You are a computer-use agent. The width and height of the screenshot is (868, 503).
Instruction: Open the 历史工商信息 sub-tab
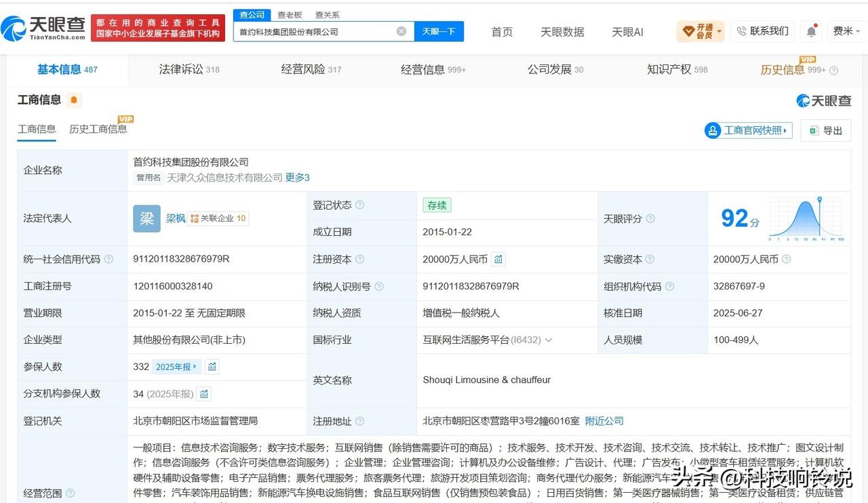pos(98,129)
